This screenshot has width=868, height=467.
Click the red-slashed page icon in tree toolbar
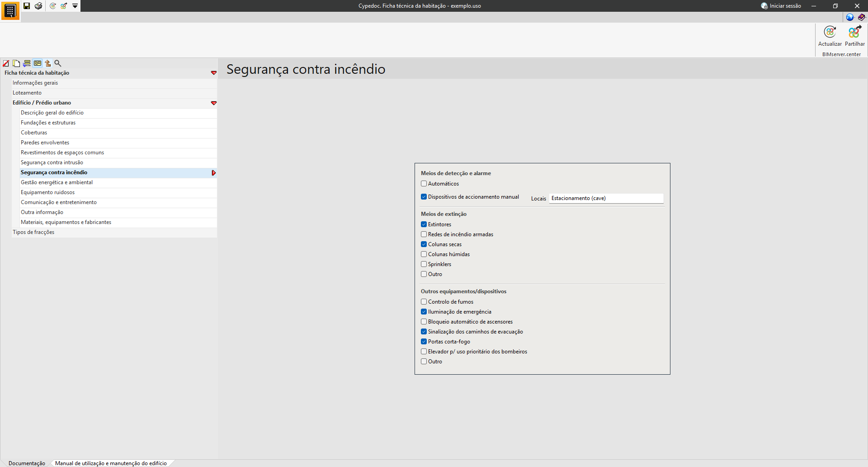(x=6, y=63)
